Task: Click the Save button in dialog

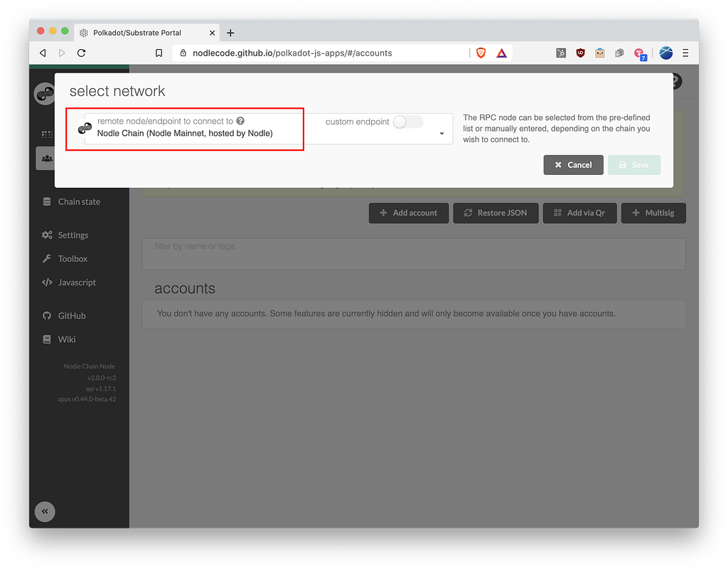Action: coord(633,165)
